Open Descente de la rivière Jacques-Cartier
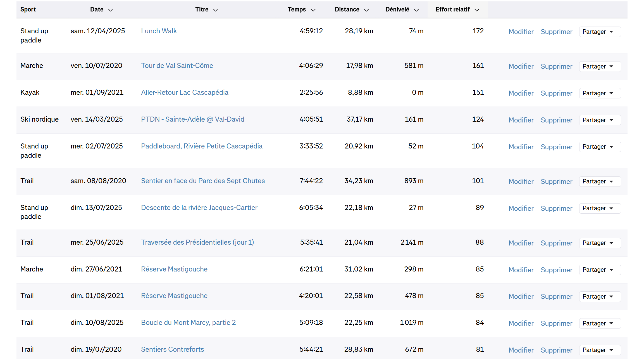 (x=199, y=208)
